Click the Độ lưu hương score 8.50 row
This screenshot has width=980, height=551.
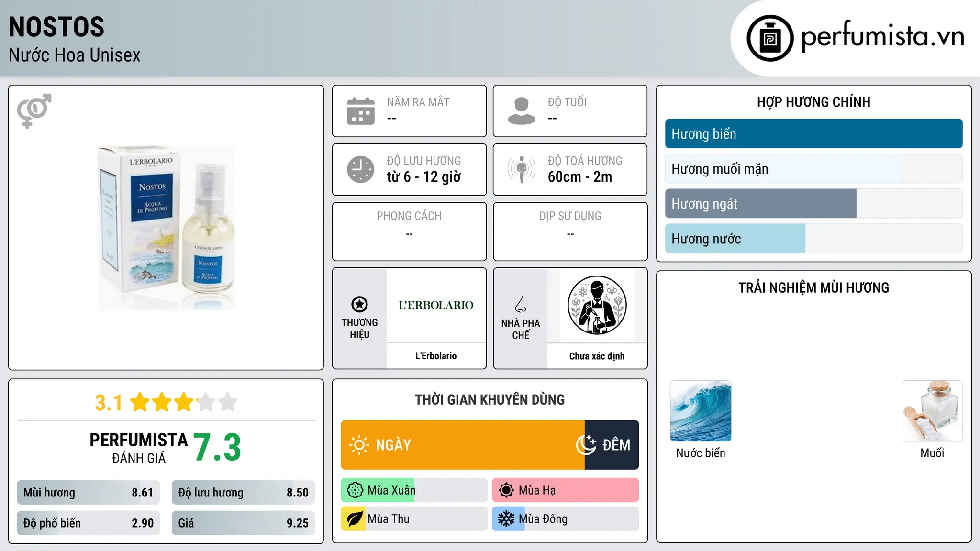244,493
